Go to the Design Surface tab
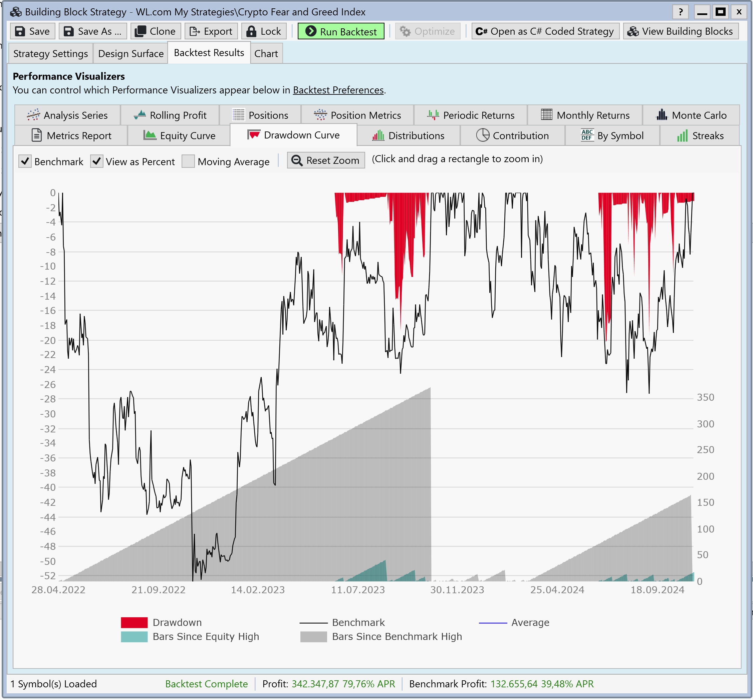 coord(131,53)
